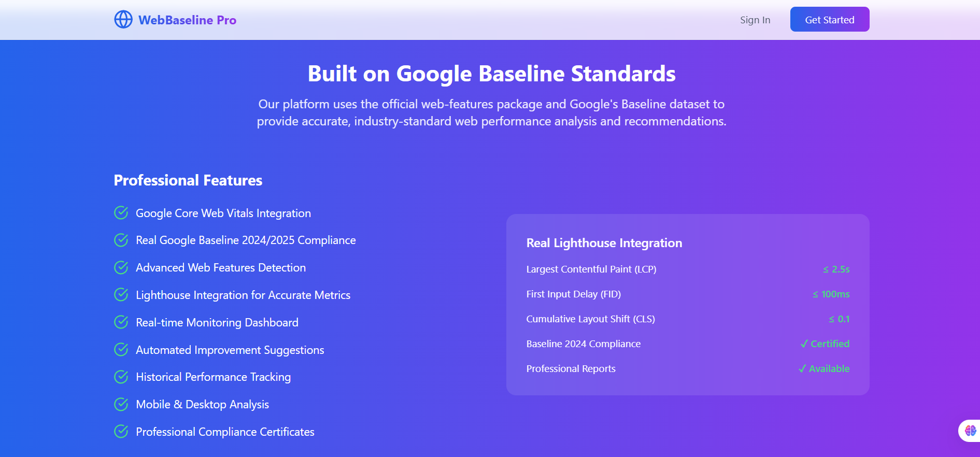Click check icon beside Google Core Web Vitals Integration
Screen dimensions: 980x457
tap(121, 213)
